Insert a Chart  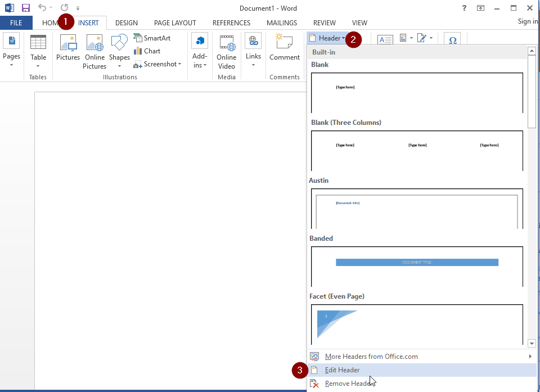pyautogui.click(x=147, y=51)
